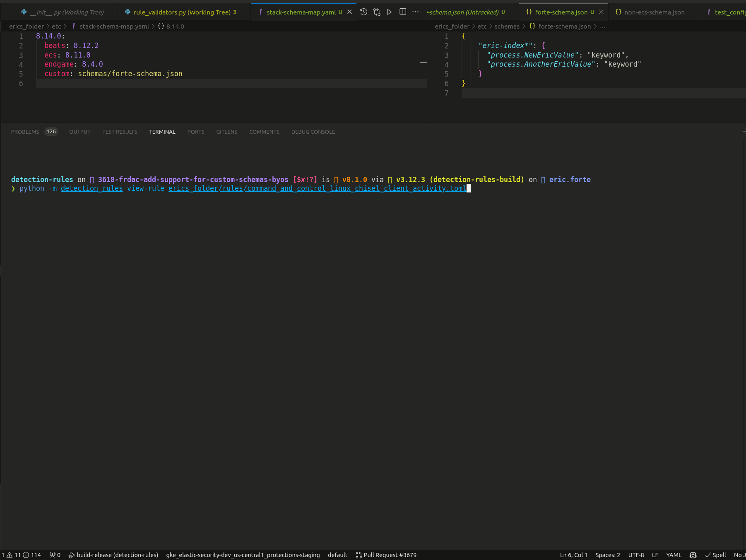Viewport: 746px width, 560px height.
Task: Split the editor right icon
Action: (403, 12)
